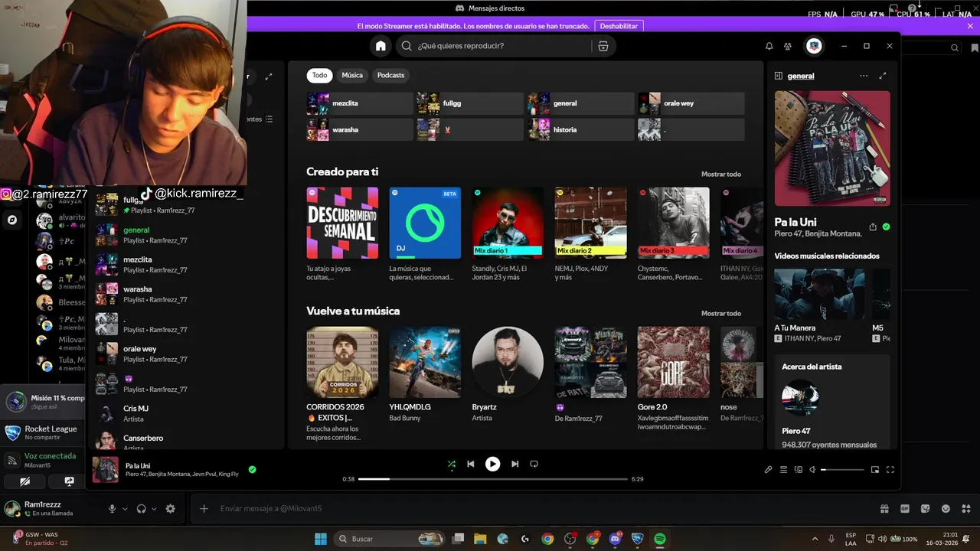Click Discord message input to Milovan15
The height and width of the screenshot is (551, 980).
(536, 508)
